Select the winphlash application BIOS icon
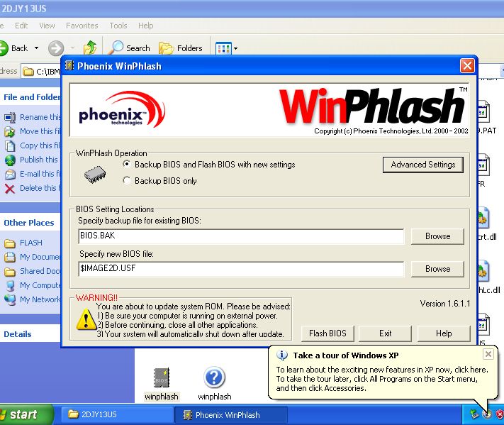Screen dimensions: 504x425 point(162,377)
